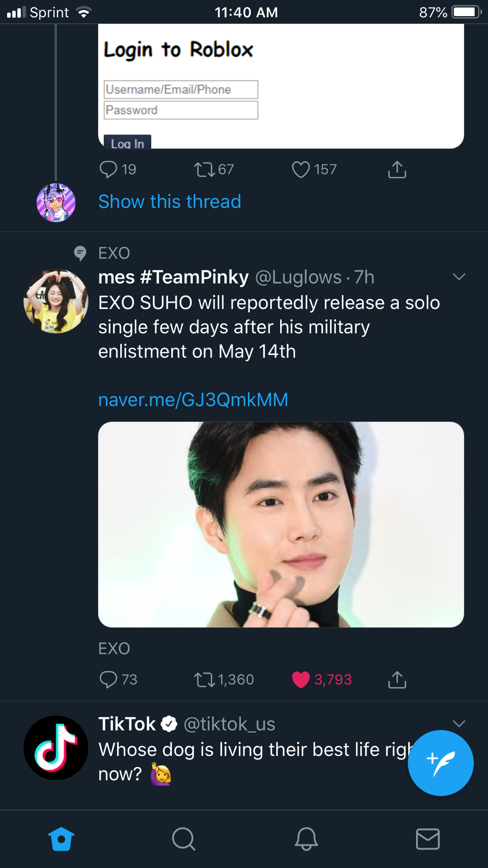Viewport: 488px width, 868px height.
Task: View the SUHO photo in tweet
Action: coord(281,524)
